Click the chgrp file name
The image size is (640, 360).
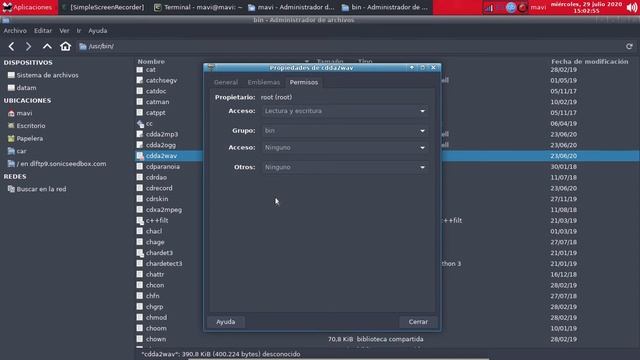pyautogui.click(x=154, y=307)
